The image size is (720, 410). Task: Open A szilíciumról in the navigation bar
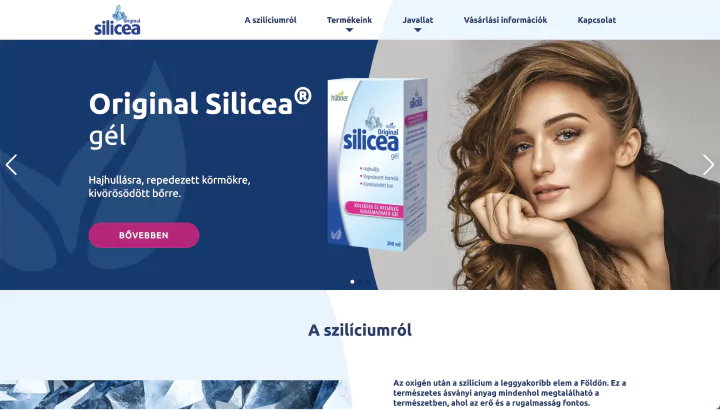click(270, 20)
